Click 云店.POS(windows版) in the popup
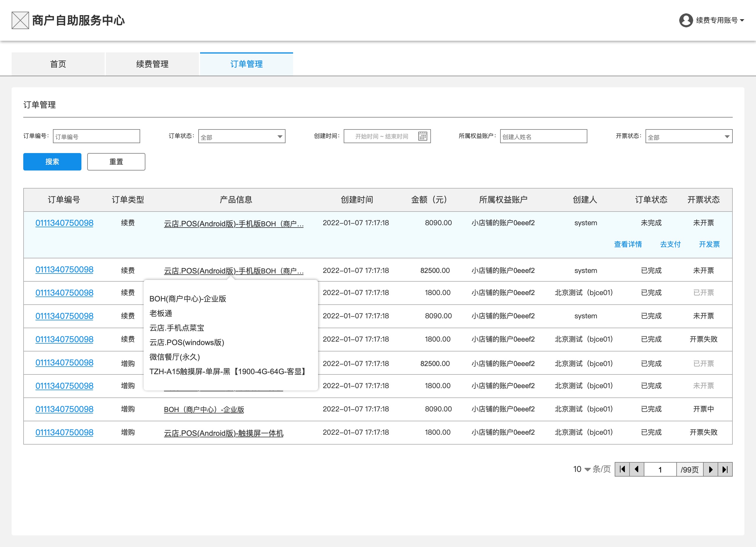This screenshot has height=547, width=756. coord(187,342)
